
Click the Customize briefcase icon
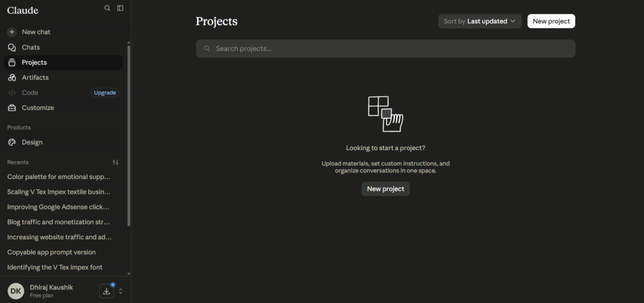(12, 107)
